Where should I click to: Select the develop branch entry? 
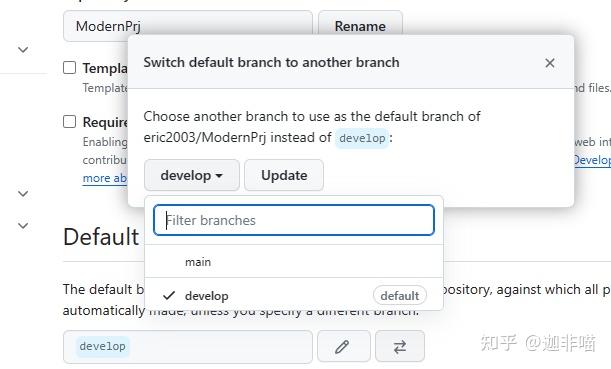click(294, 296)
